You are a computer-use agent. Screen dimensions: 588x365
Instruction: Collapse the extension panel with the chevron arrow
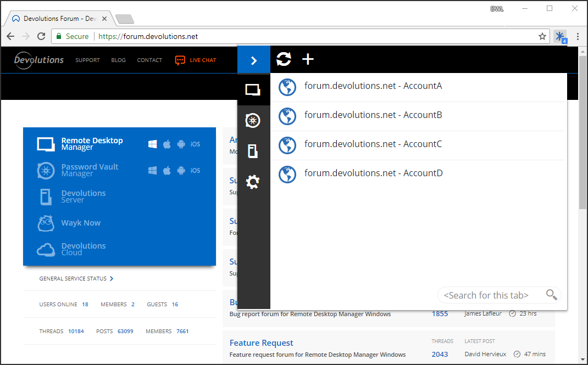(x=254, y=60)
